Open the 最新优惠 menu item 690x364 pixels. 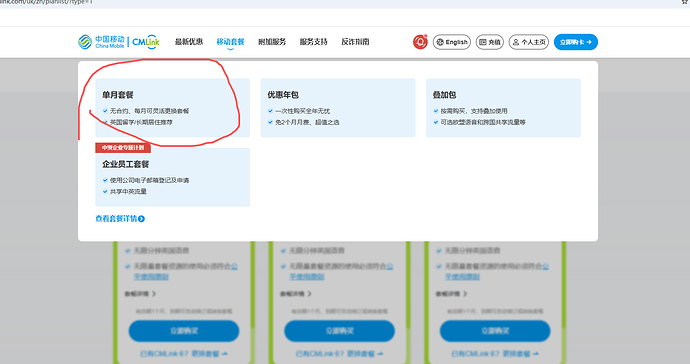pos(189,42)
